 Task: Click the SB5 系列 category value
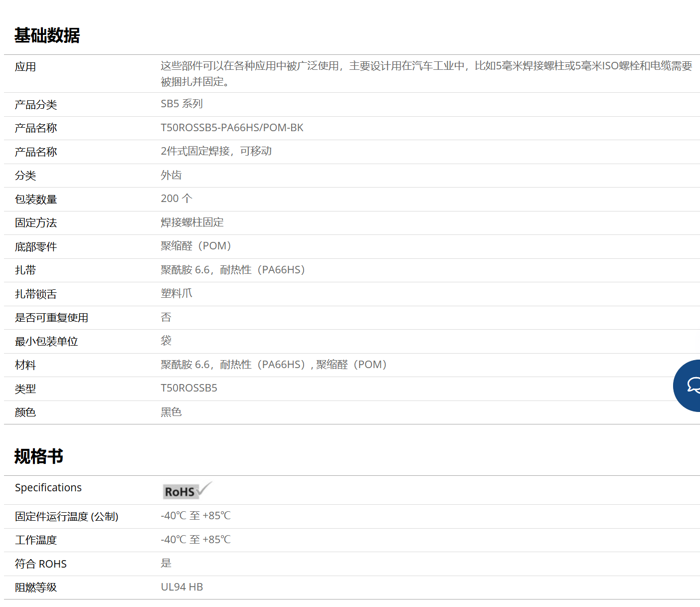click(181, 104)
